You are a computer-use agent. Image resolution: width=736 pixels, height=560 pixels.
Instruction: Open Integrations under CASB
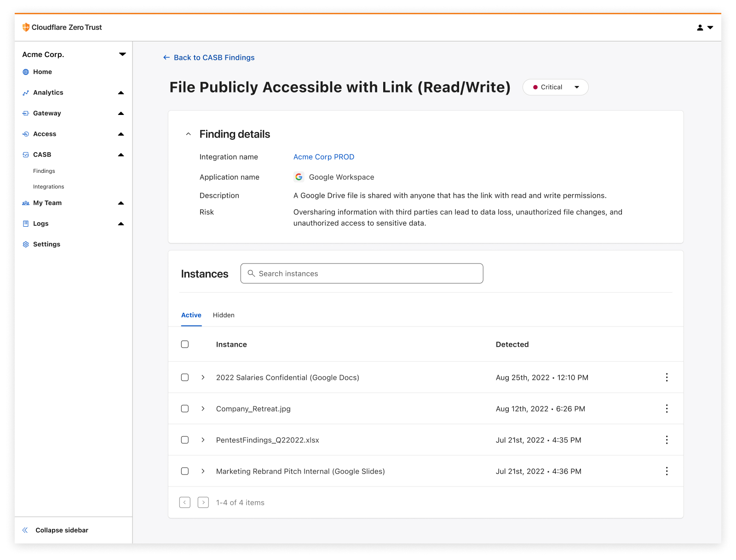pyautogui.click(x=49, y=187)
